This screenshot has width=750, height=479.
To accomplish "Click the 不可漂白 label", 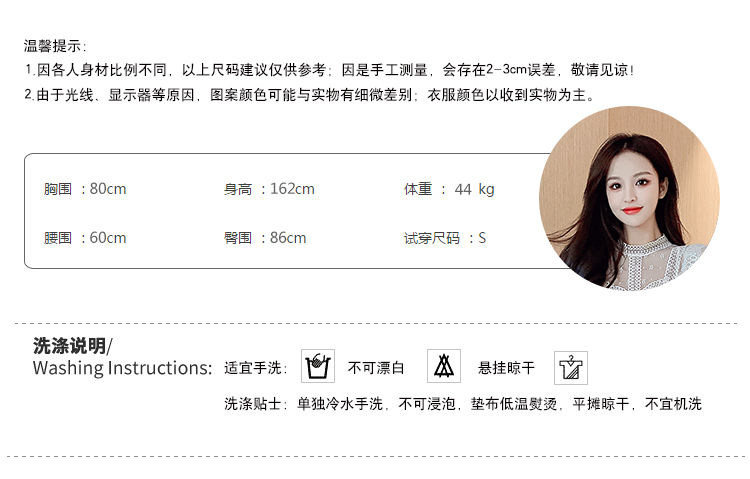I will [376, 368].
